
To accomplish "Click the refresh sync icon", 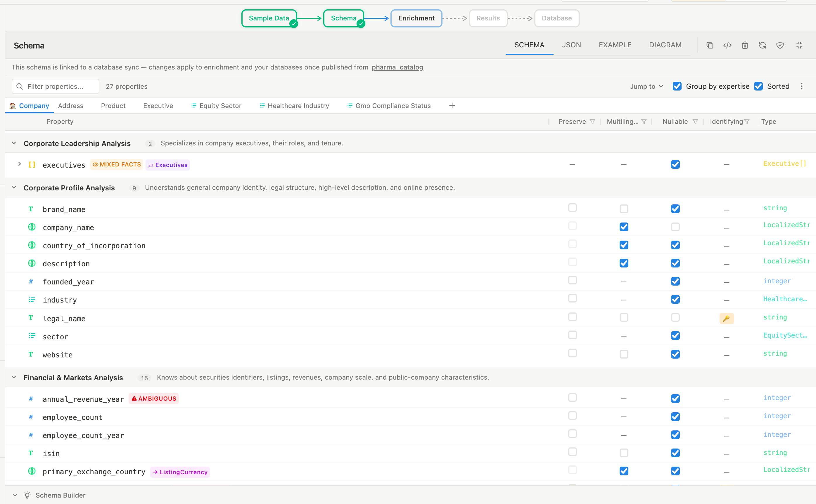I will click(x=762, y=45).
